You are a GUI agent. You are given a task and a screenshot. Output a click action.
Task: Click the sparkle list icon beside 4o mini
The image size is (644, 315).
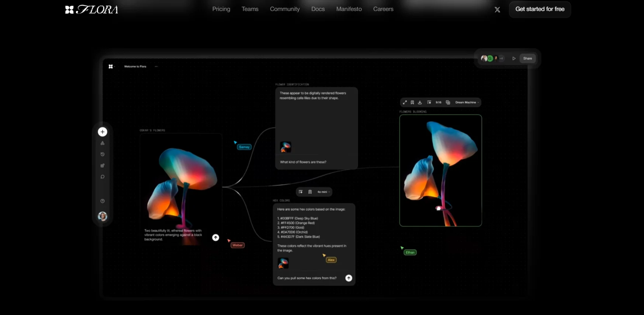[301, 192]
